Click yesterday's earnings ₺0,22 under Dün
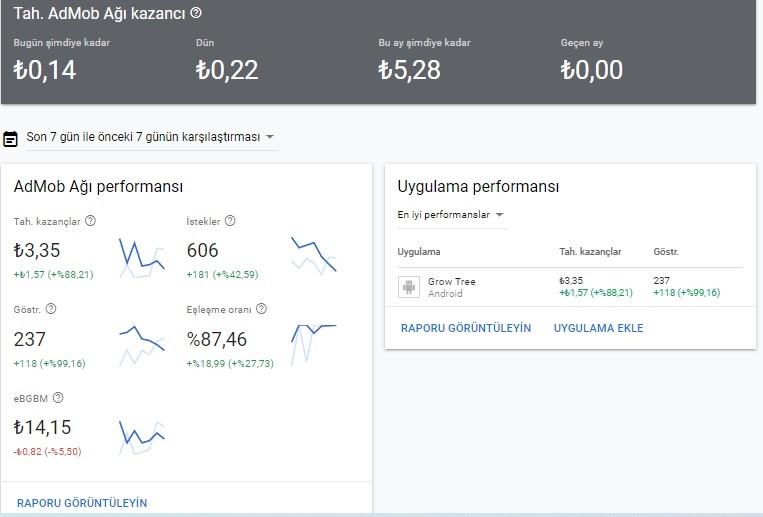The height and width of the screenshot is (517, 763). (227, 70)
